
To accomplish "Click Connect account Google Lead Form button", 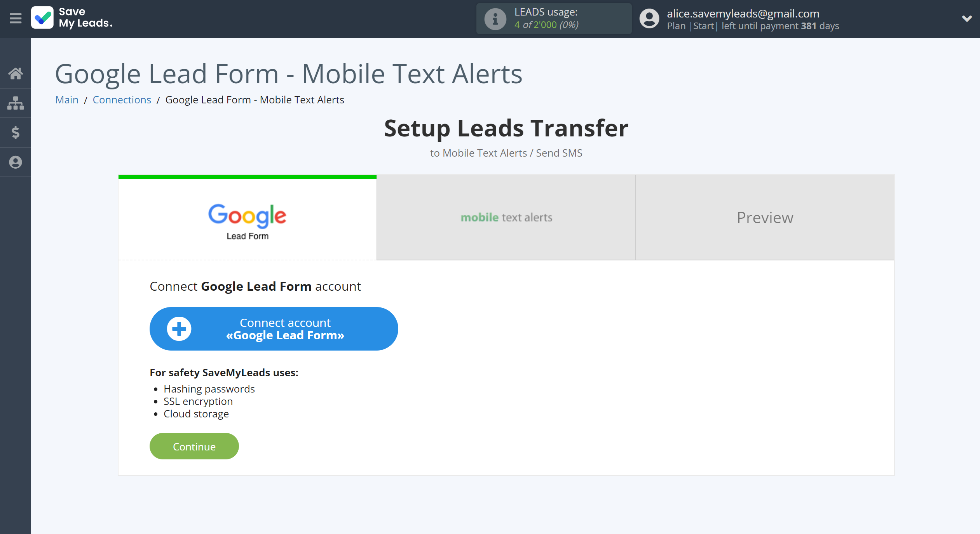I will (274, 329).
